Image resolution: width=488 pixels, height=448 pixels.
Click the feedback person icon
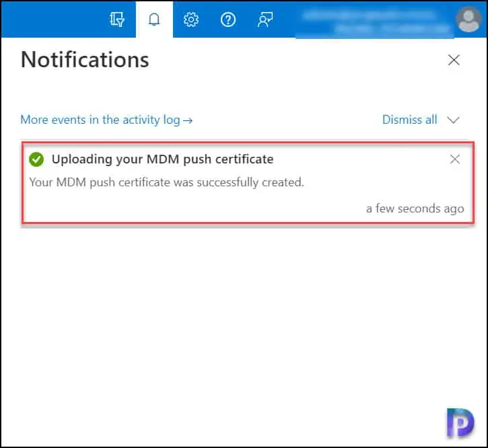click(x=265, y=20)
